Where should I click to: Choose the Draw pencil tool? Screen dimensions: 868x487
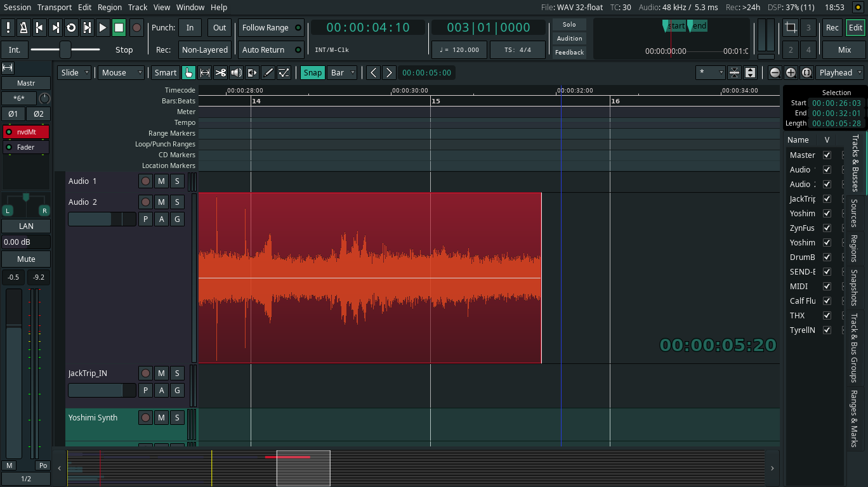click(268, 72)
